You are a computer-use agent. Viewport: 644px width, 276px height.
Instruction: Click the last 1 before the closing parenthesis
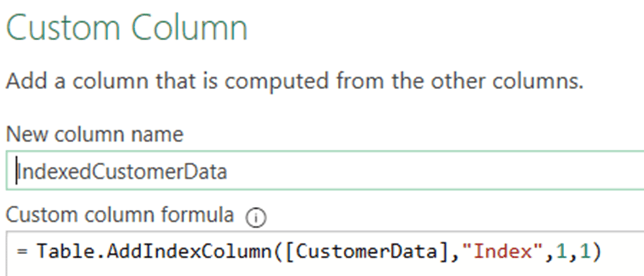coord(584,252)
